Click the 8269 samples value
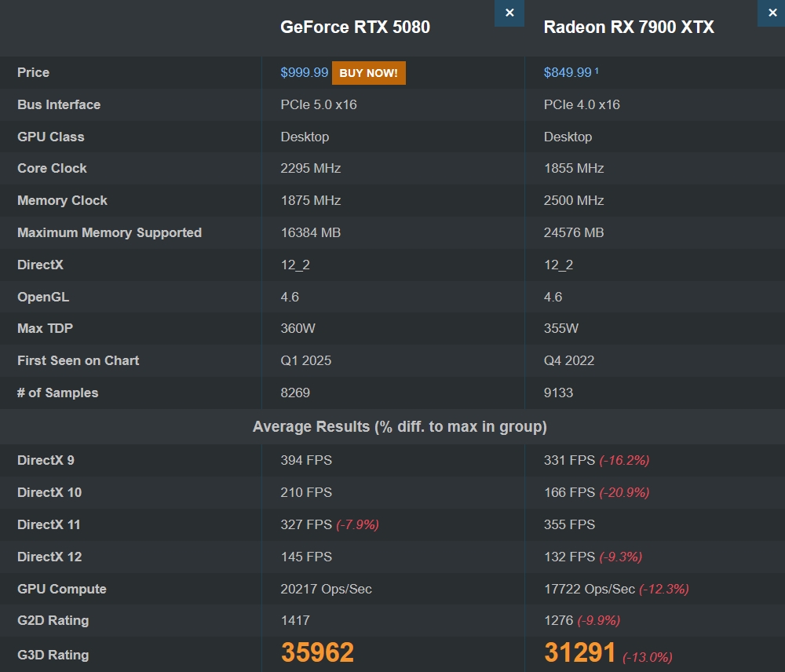 click(295, 393)
